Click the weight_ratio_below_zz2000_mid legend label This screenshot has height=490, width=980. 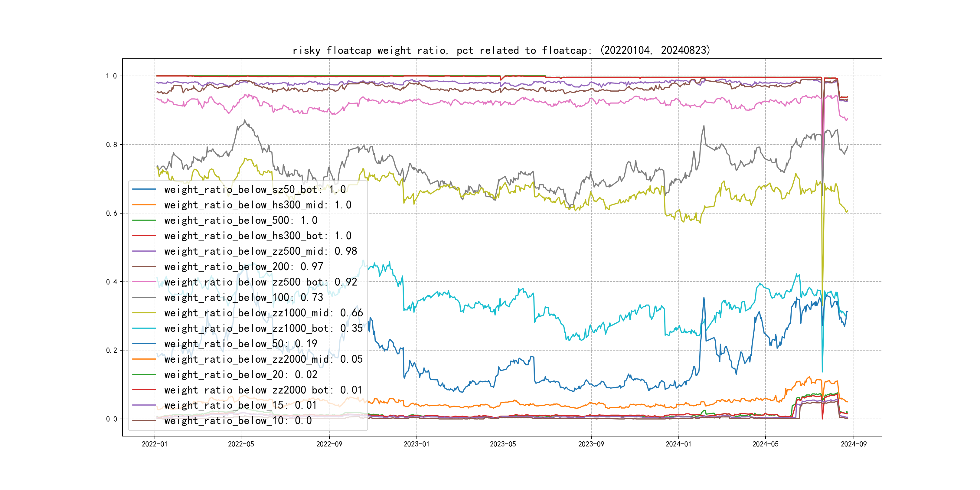coord(263,359)
